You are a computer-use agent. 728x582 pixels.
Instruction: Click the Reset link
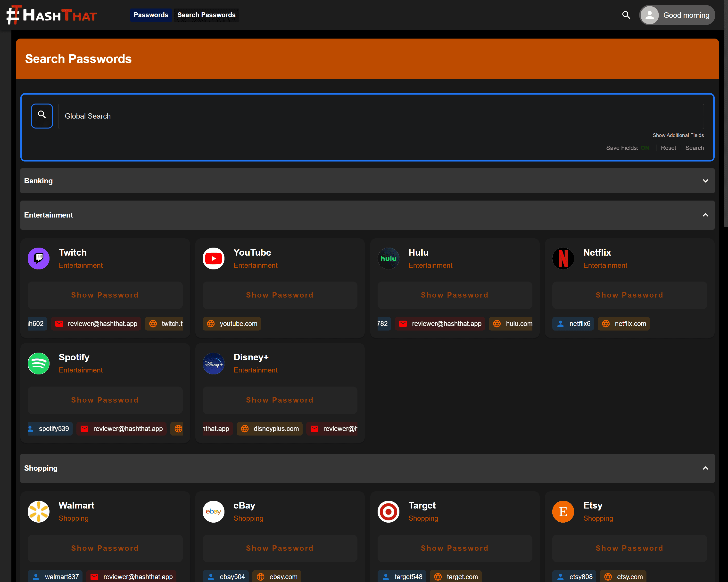668,148
